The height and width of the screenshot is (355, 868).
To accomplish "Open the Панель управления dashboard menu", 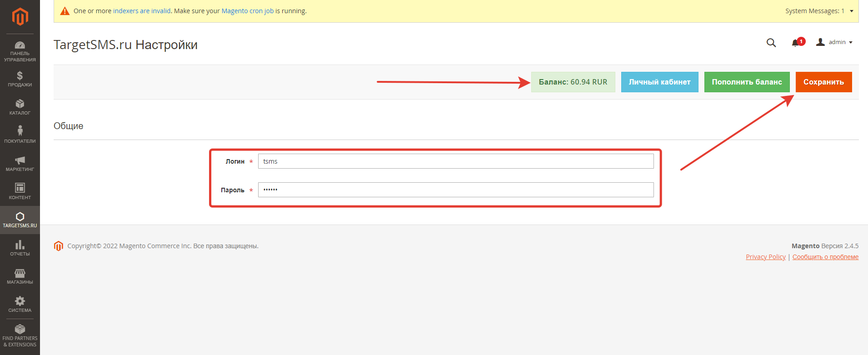I will pos(20,51).
